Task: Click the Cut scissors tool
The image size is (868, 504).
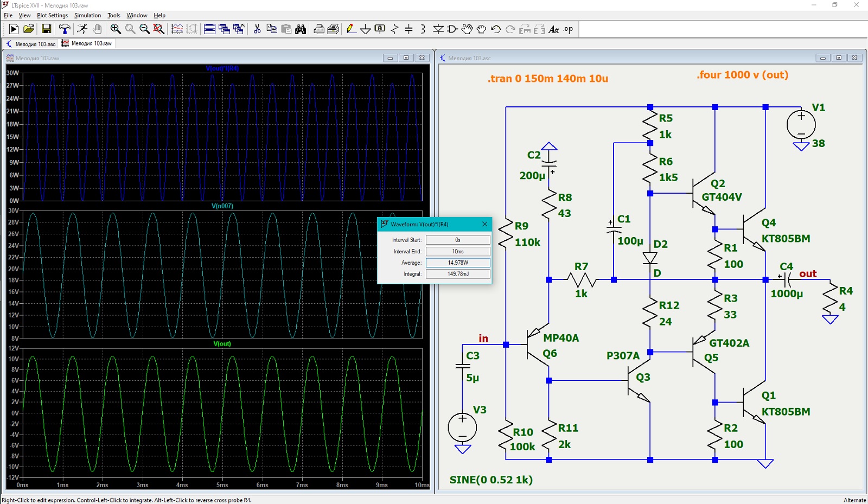Action: coord(257,29)
